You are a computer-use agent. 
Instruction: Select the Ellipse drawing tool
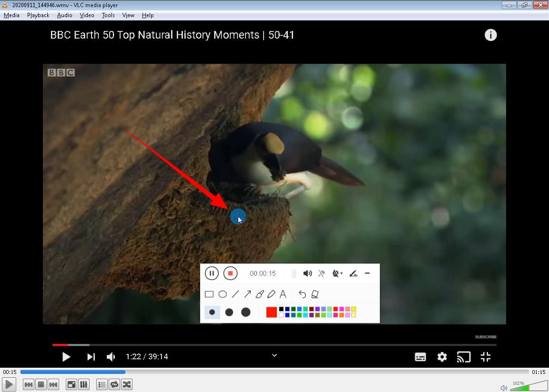tap(223, 294)
